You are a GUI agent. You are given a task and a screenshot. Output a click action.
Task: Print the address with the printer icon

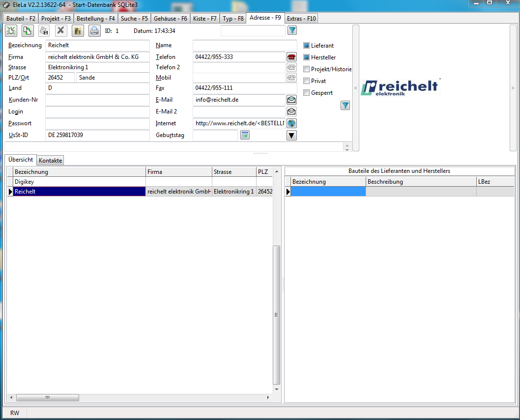coord(94,31)
